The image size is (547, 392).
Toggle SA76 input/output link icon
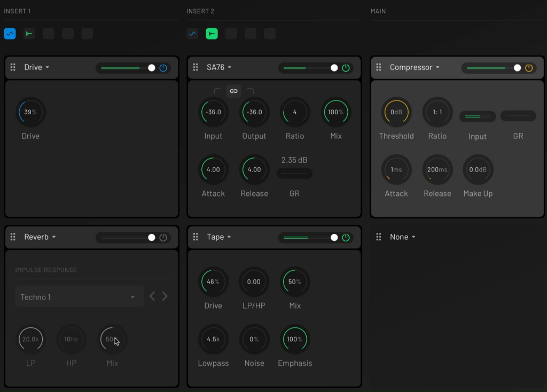[234, 91]
